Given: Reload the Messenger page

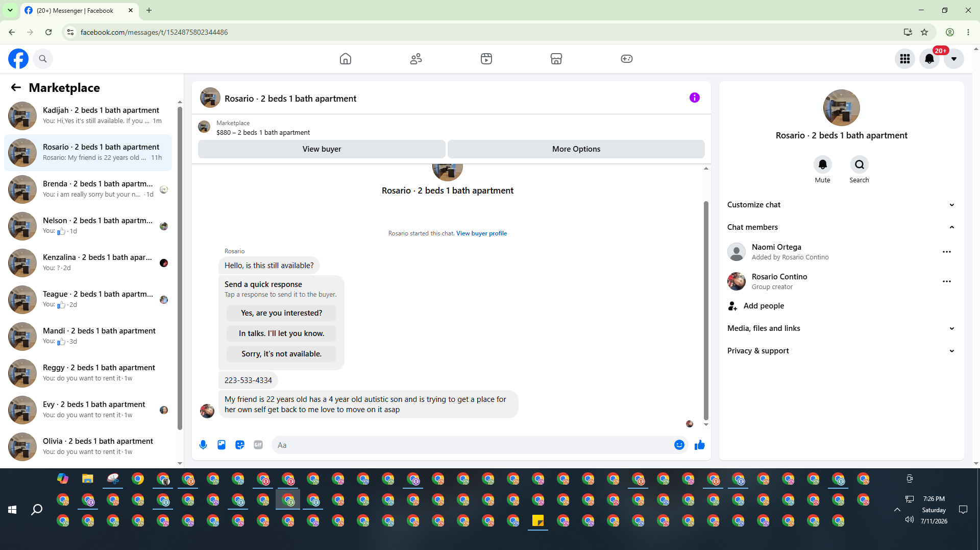Looking at the screenshot, I should (x=48, y=32).
